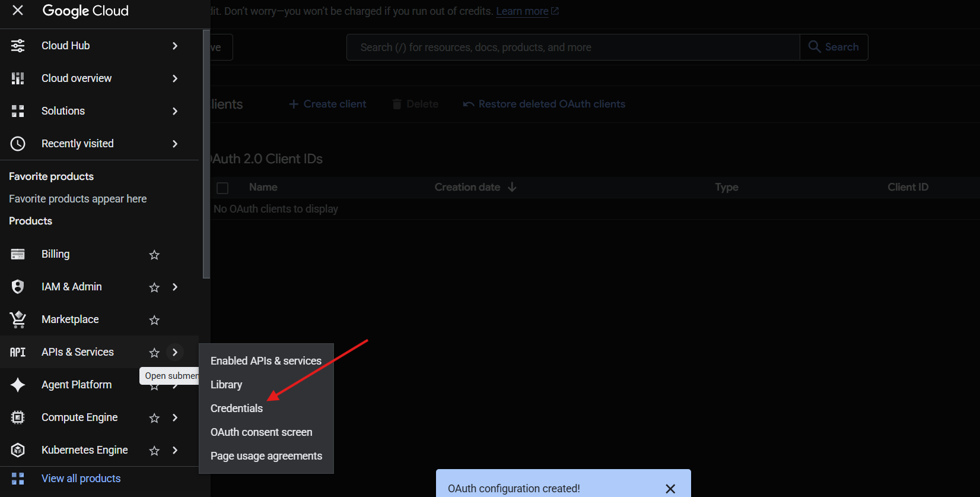
Task: Click Restore deleted OAuth clients
Action: point(552,104)
